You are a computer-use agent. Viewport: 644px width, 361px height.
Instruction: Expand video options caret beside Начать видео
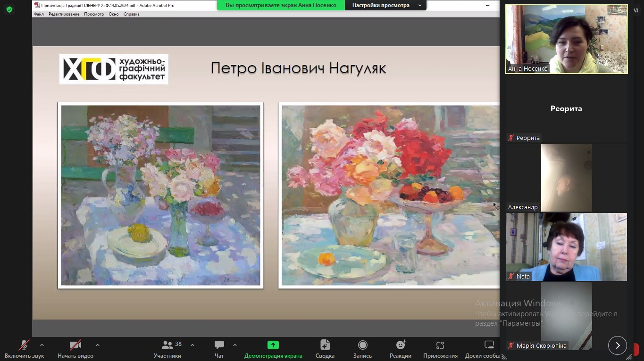pos(98,345)
